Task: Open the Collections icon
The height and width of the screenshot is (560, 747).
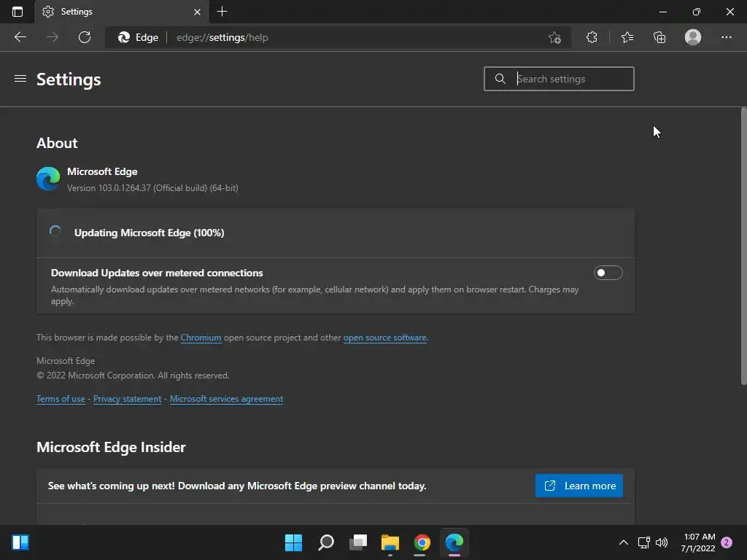Action: [659, 37]
